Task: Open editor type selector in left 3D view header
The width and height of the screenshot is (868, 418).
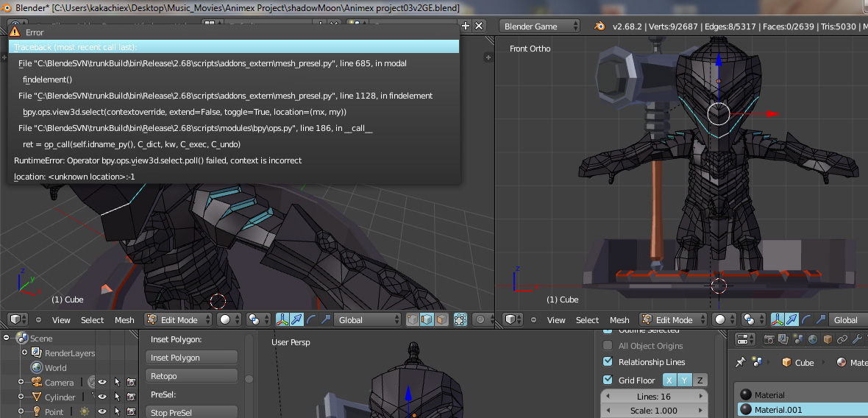Action: pyautogui.click(x=16, y=319)
